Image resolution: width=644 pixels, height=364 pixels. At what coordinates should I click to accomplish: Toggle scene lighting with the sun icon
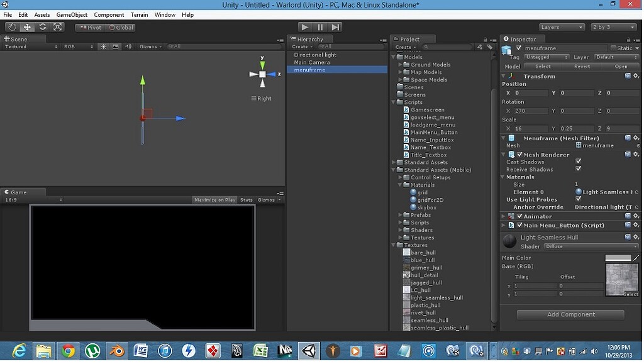click(x=103, y=46)
